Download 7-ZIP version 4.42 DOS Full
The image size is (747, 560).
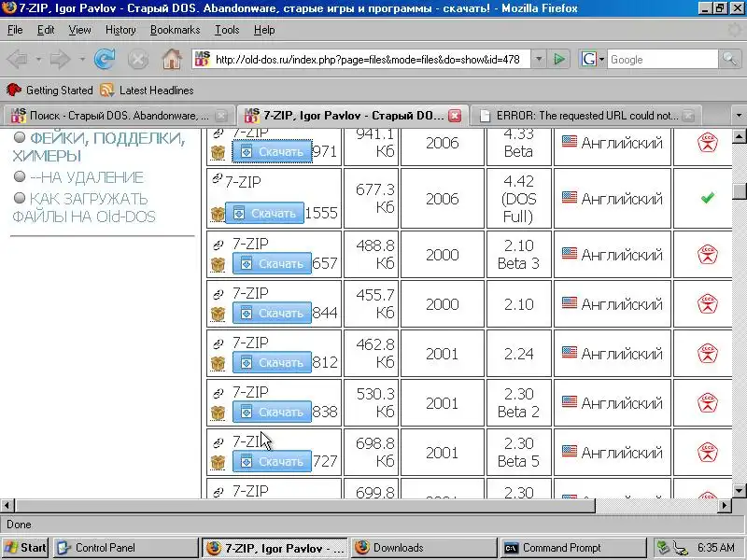point(264,214)
